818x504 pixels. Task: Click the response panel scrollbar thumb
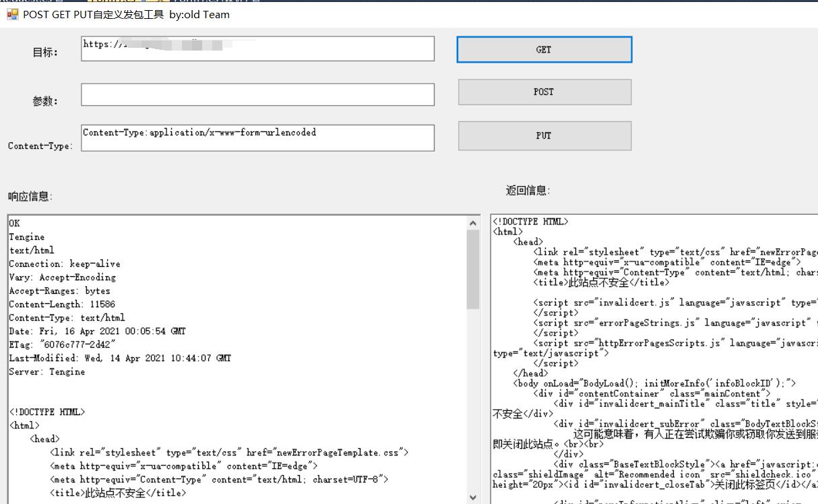point(474,270)
